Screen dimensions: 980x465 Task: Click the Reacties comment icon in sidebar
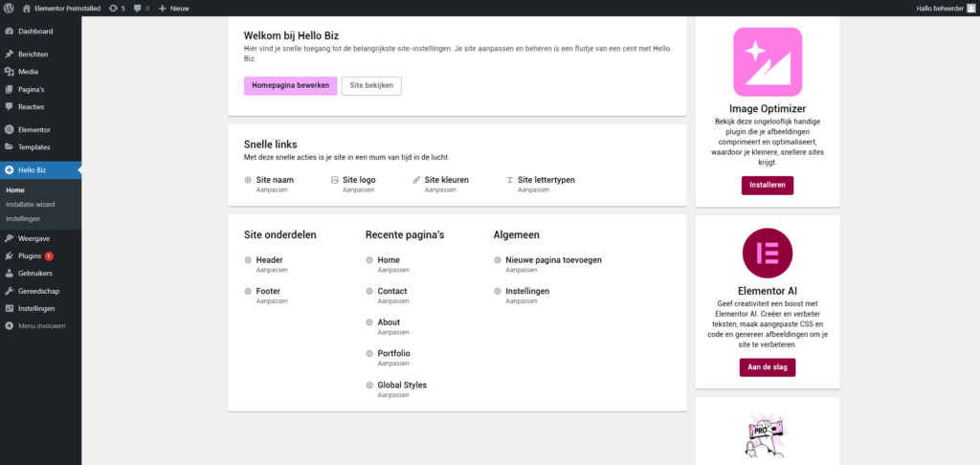pyautogui.click(x=10, y=107)
